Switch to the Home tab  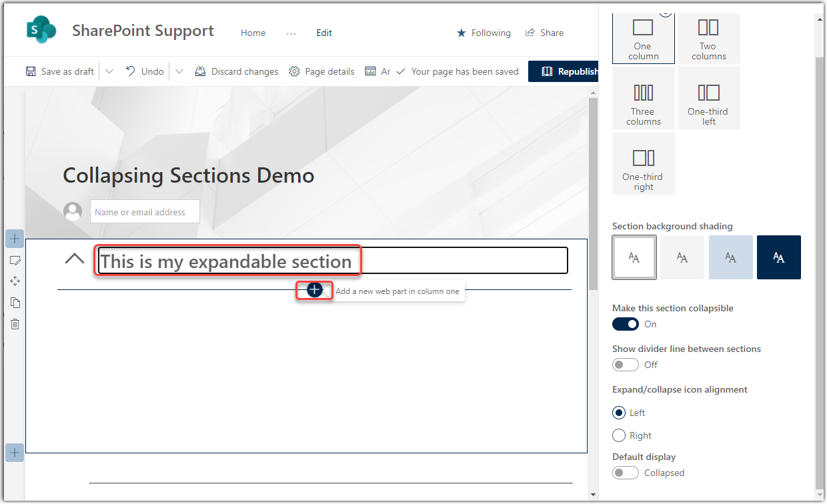tap(253, 33)
